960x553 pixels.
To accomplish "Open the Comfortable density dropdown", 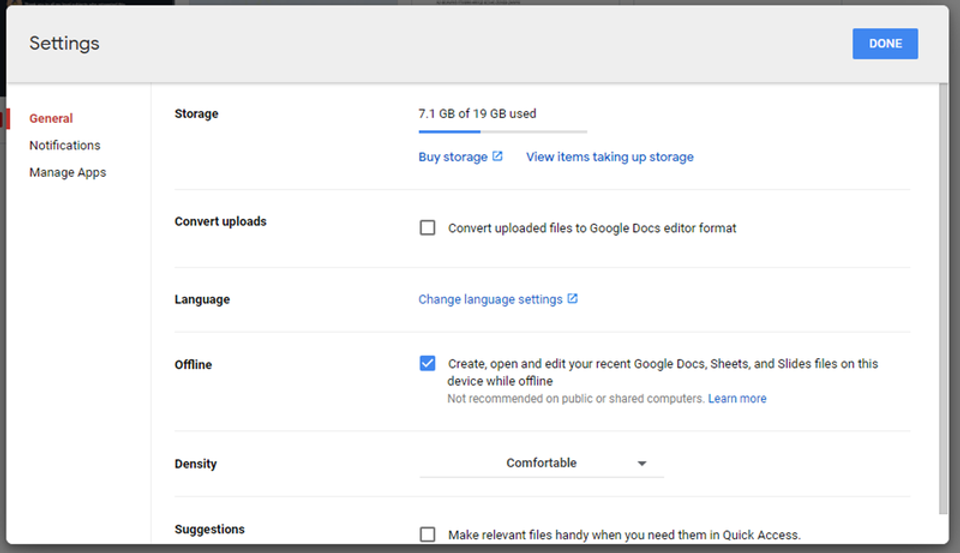I will (x=541, y=464).
